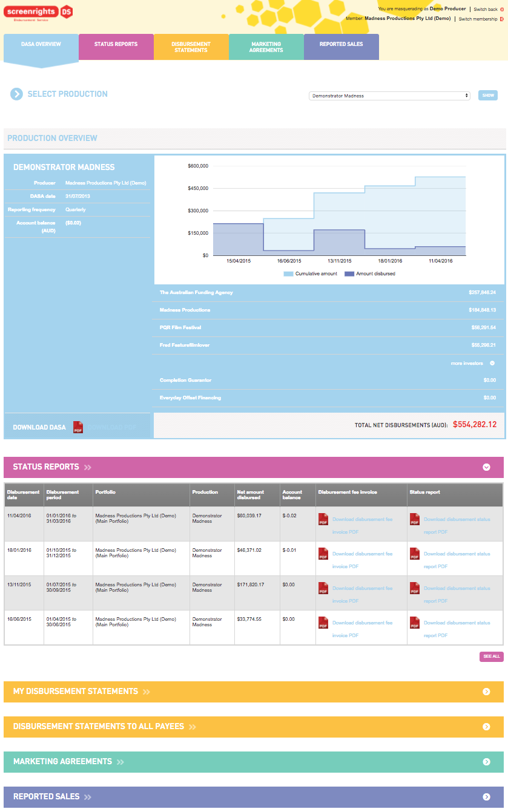The width and height of the screenshot is (508, 812).
Task: Open the Disbursement Statements tab
Action: point(191,47)
